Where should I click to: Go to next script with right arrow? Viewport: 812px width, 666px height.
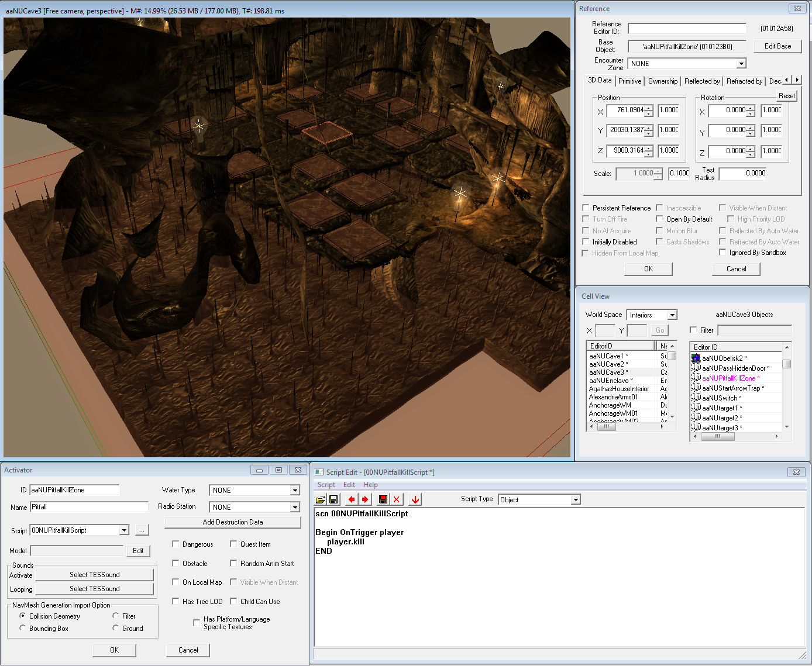(365, 499)
